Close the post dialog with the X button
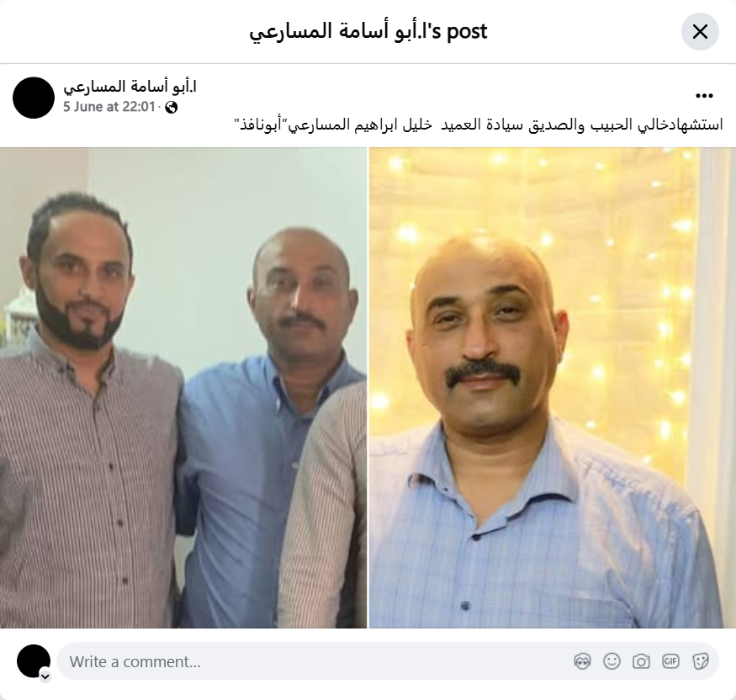The width and height of the screenshot is (736, 700). click(700, 31)
